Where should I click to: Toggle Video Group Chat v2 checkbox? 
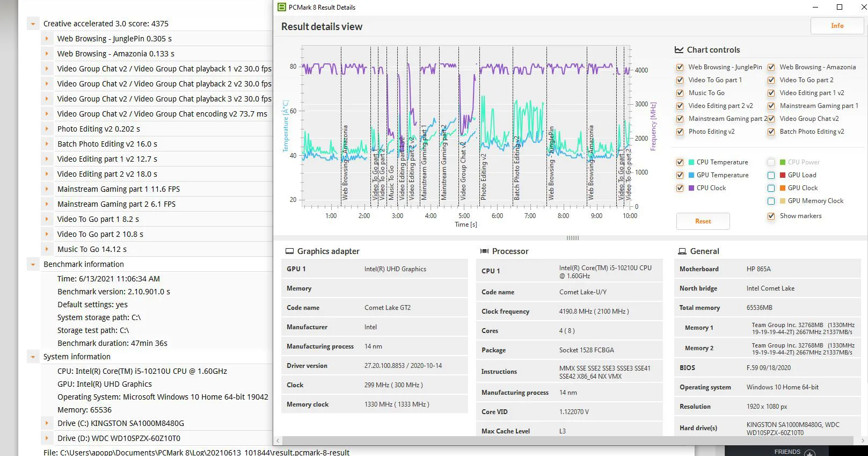point(771,119)
